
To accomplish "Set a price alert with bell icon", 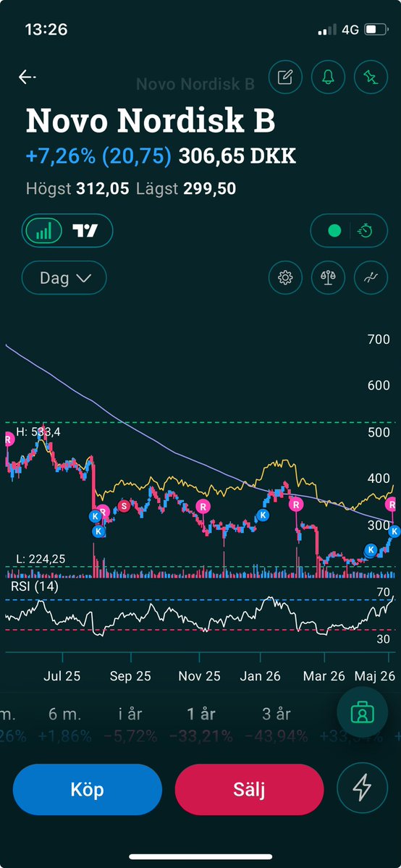I will pos(328,77).
